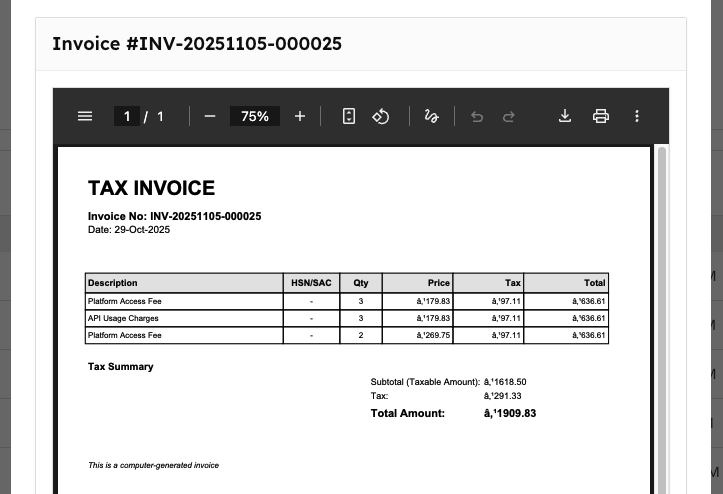Viewport: 723px width, 494px height.
Task: Toggle the PDF sidebar hamburger menu
Action: [85, 116]
